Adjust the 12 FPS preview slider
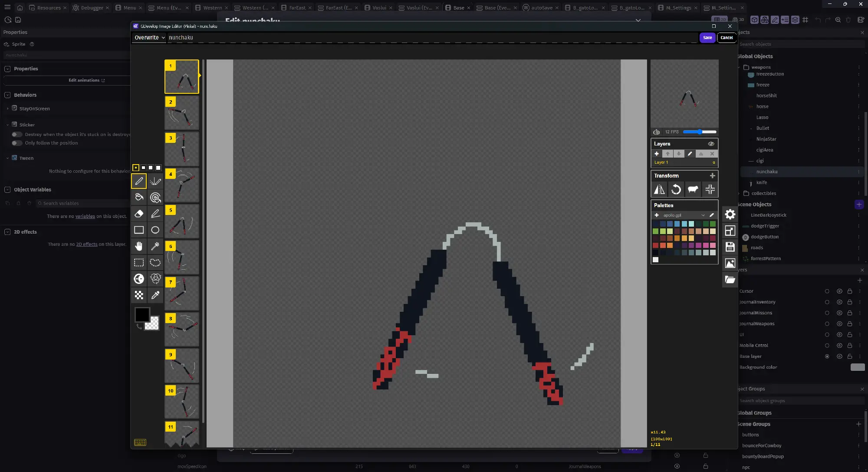 699,132
